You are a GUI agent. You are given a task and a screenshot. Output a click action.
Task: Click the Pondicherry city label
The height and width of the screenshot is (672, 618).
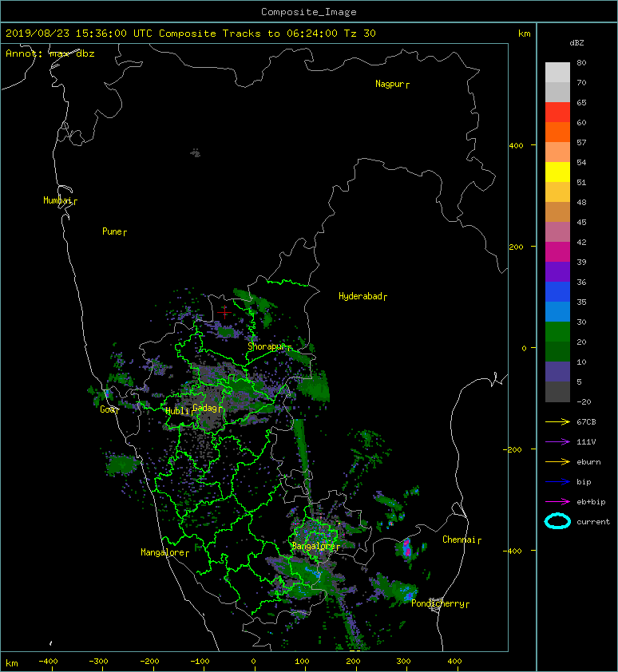(x=440, y=603)
